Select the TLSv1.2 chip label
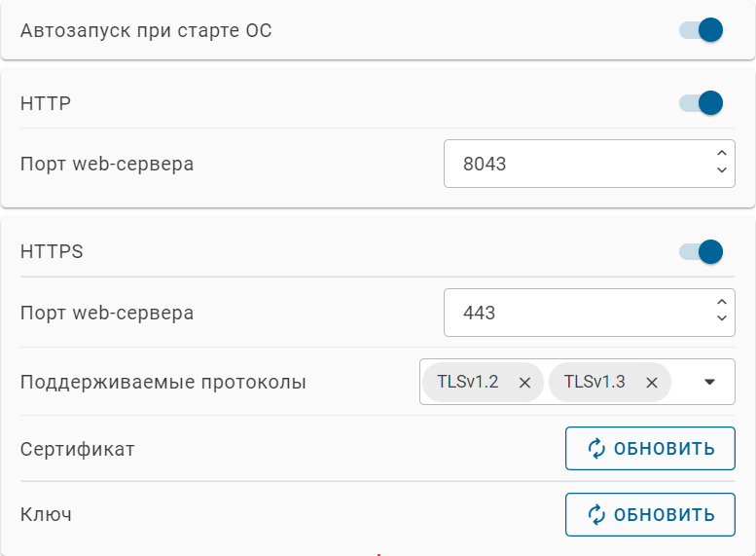Image resolution: width=756 pixels, height=556 pixels. tap(468, 382)
